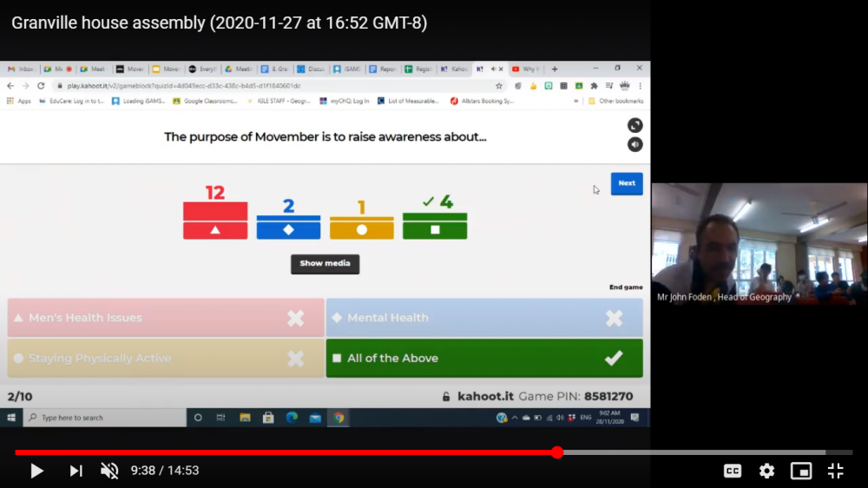Open the YouTube player settings gear
This screenshot has width=868, height=488.
point(766,471)
